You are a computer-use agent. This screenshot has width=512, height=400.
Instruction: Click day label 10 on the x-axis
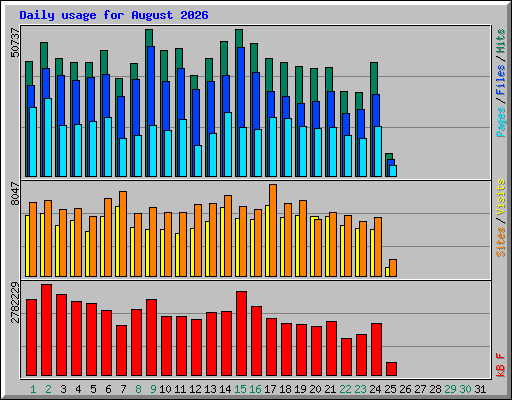(165, 389)
